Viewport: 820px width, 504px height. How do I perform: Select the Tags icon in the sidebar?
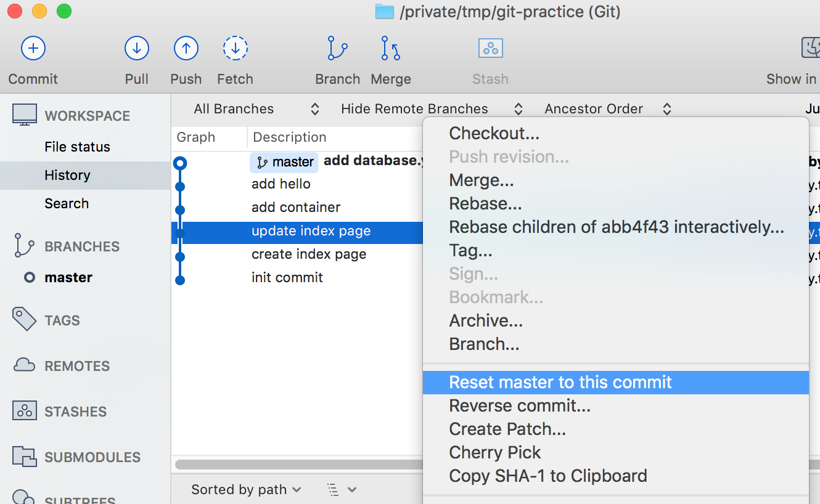tap(23, 319)
